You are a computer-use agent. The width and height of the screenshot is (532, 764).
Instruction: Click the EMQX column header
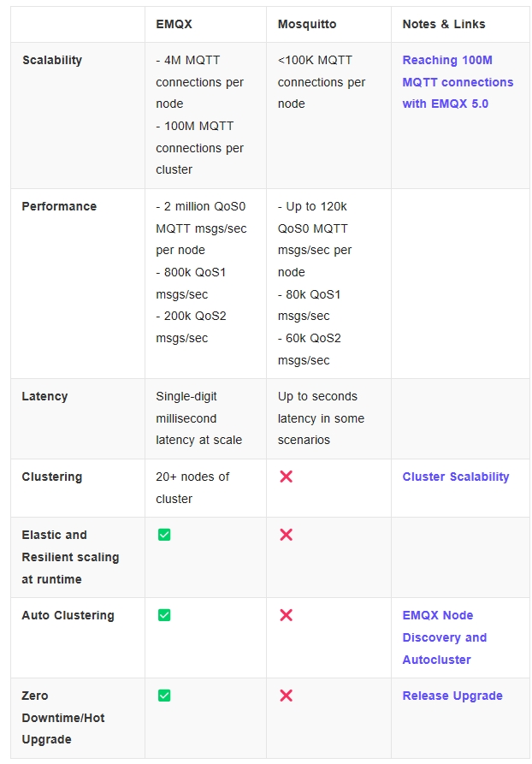coord(174,24)
